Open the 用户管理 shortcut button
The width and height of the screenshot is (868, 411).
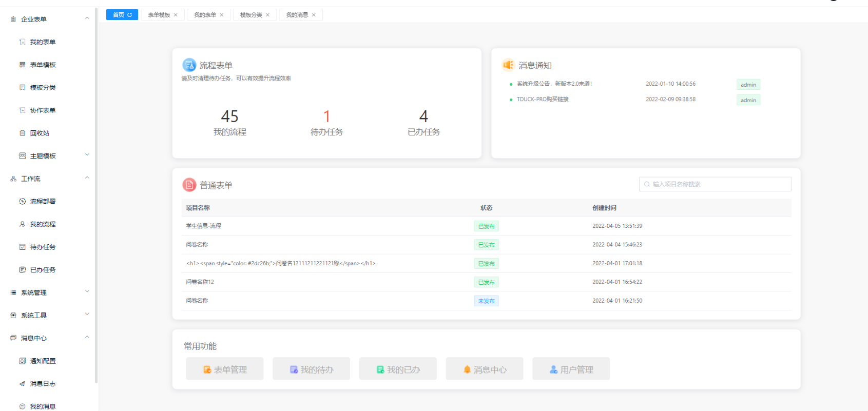click(571, 369)
